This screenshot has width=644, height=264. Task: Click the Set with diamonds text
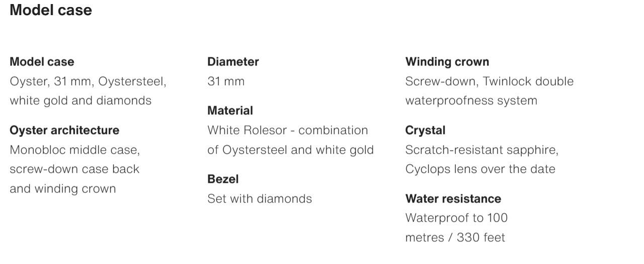tap(260, 199)
